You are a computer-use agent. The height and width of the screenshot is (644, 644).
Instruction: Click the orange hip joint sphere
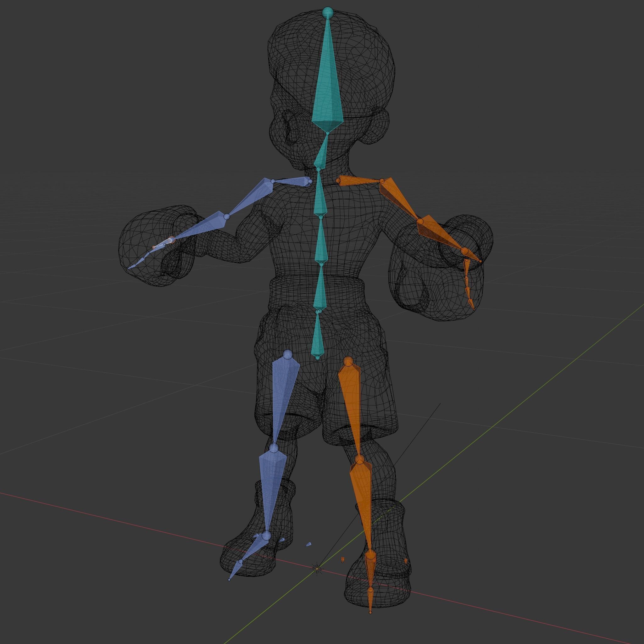coord(348,361)
